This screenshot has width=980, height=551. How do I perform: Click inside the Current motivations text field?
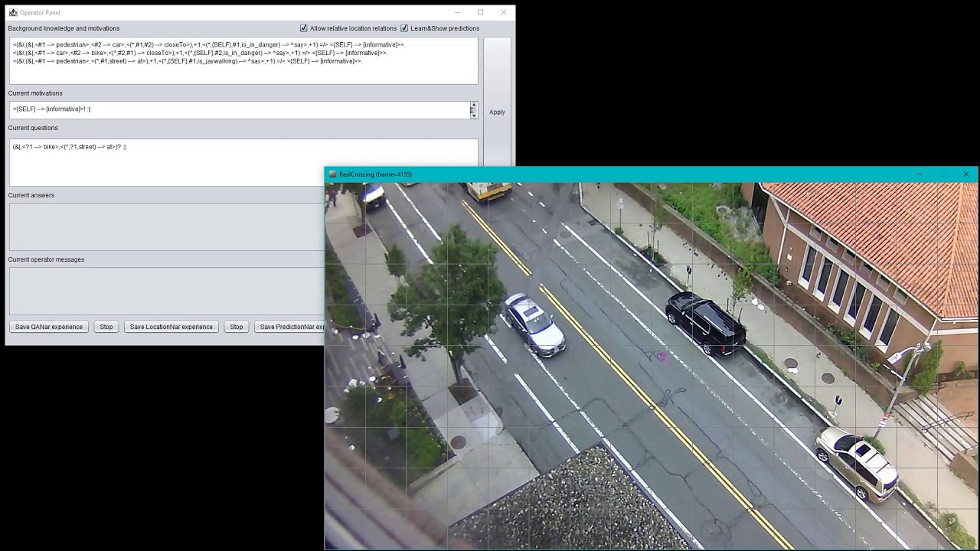239,109
